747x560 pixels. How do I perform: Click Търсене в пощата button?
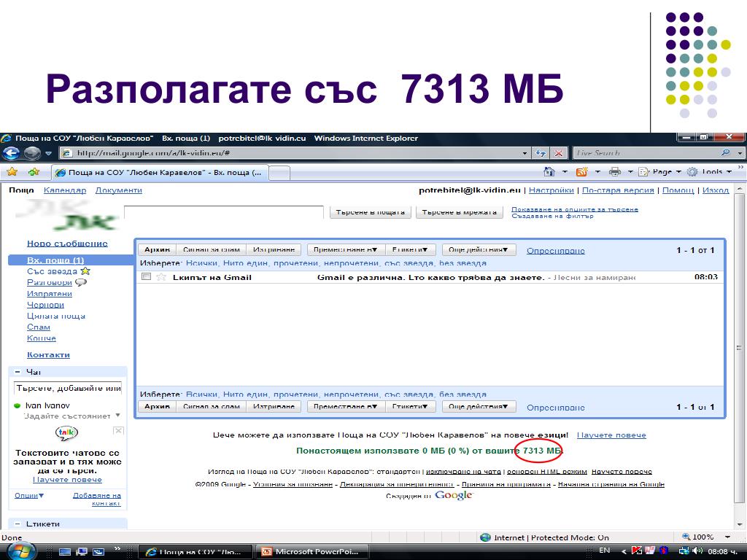click(x=370, y=212)
